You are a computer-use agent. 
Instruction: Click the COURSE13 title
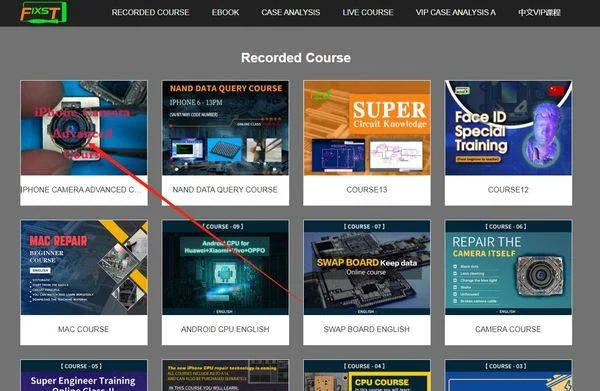(x=367, y=189)
